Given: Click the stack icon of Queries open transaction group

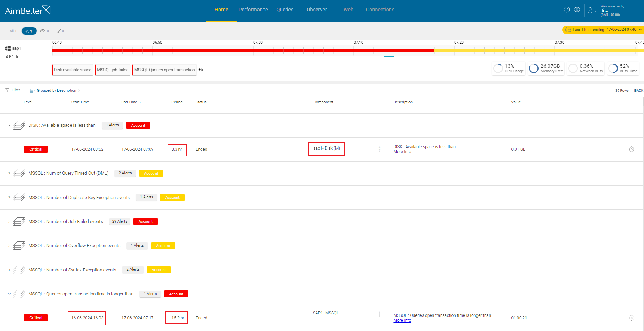Looking at the screenshot, I should pos(19,294).
